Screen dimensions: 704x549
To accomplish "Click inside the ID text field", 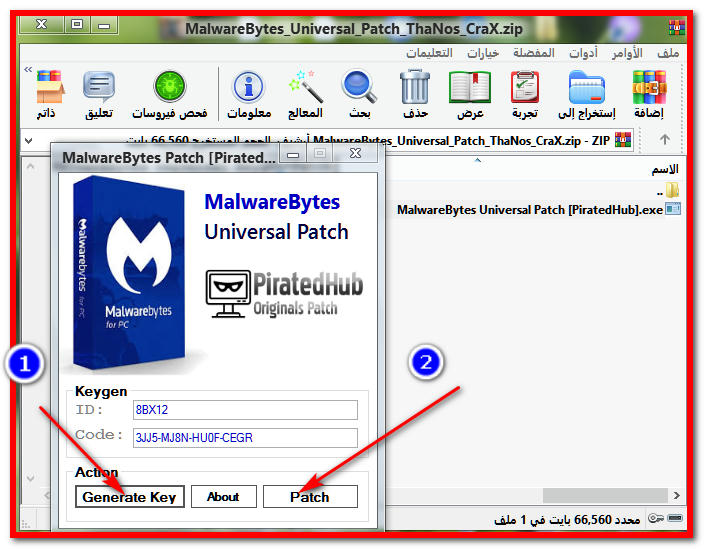I will tap(244, 410).
